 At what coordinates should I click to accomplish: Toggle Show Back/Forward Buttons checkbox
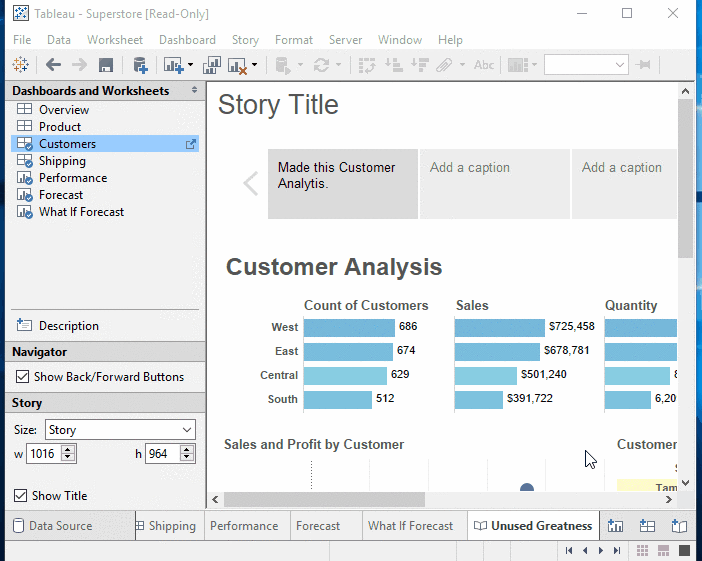[x=23, y=377]
